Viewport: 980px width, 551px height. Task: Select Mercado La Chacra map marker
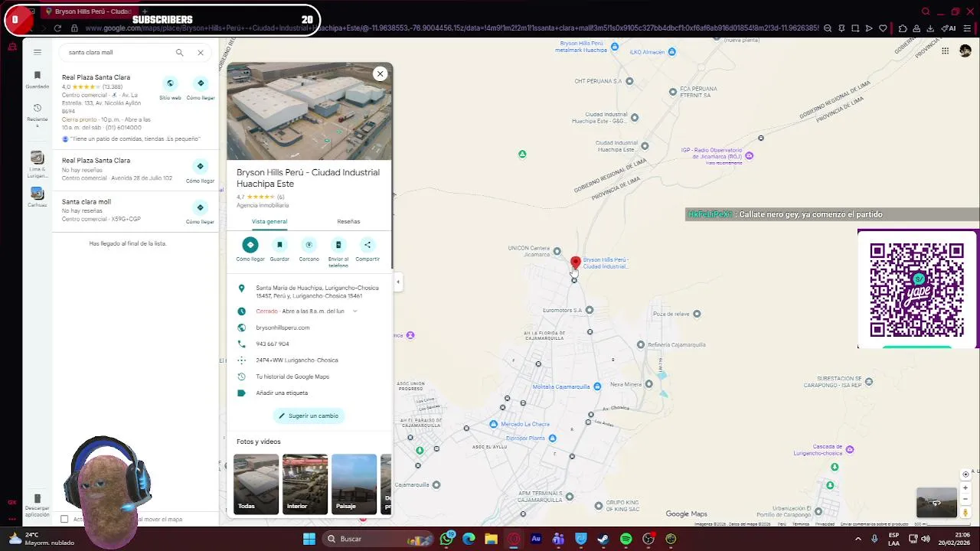tap(494, 424)
